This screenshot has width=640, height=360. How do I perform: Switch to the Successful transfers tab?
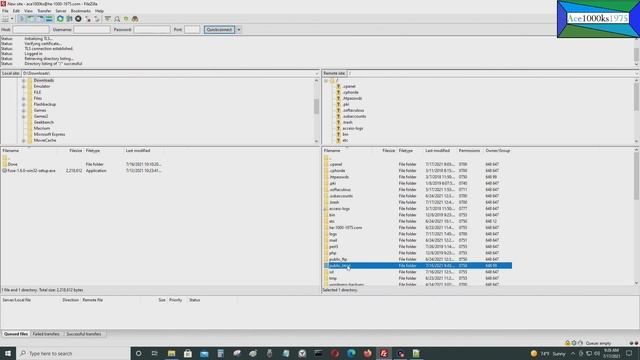click(84, 334)
